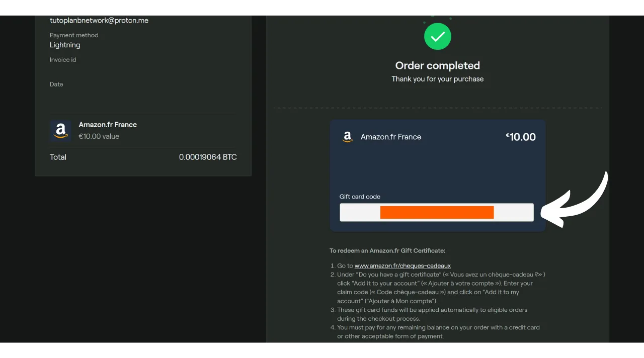Click the €10.00 value text in summary
The image size is (644, 358).
[99, 136]
